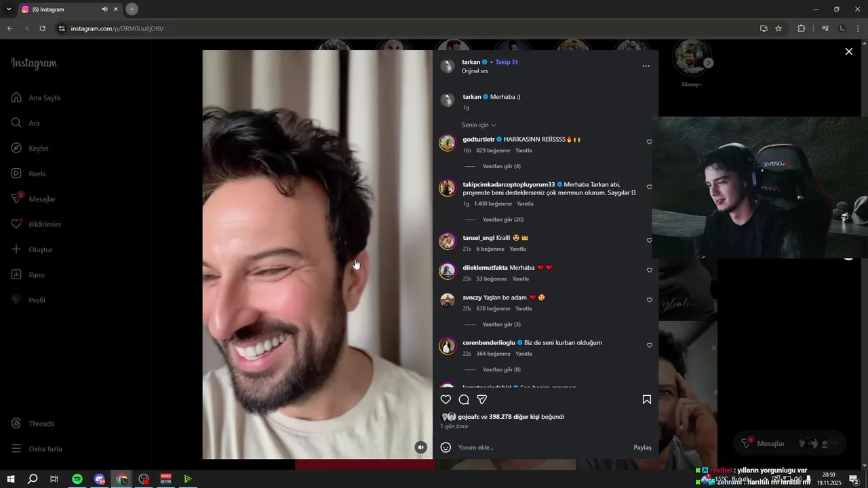Open emoji picker in comment box
868x488 pixels.
click(446, 447)
